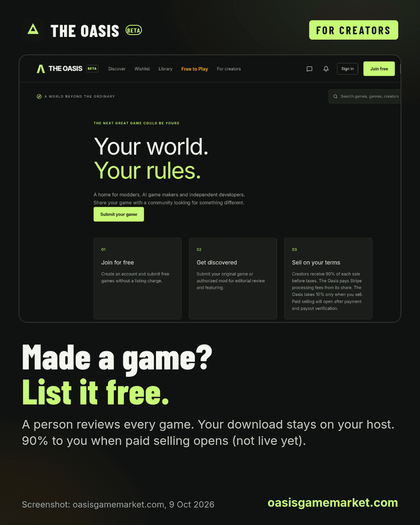Viewport: 420px width, 525px height.
Task: Click the 'A World Beyond the Ordinary' text
Action: point(80,96)
